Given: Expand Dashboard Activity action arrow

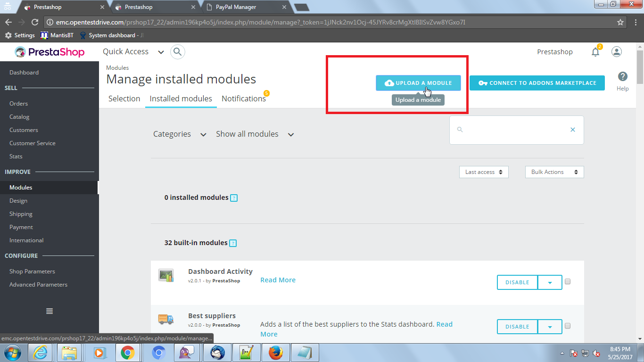Looking at the screenshot, I should (550, 282).
